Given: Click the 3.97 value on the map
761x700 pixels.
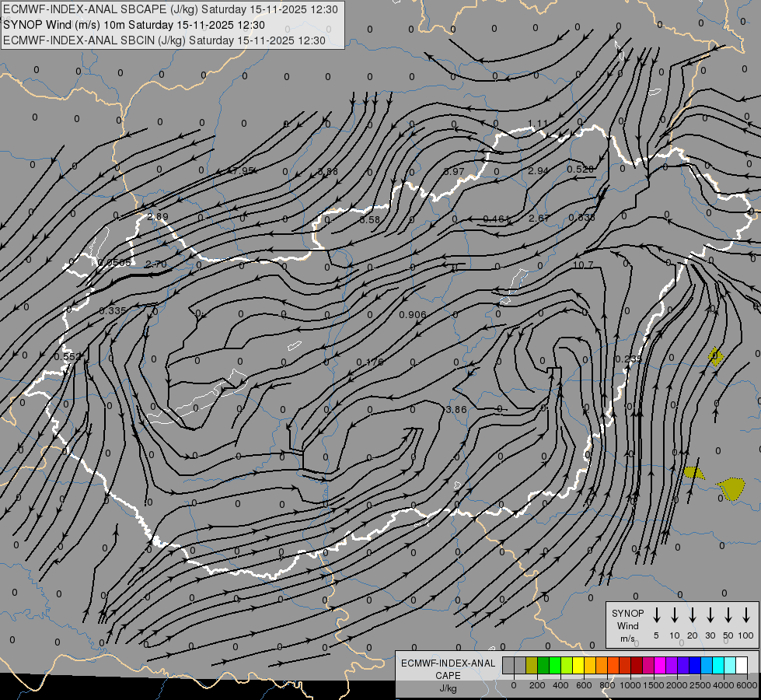Looking at the screenshot, I should click(454, 171).
